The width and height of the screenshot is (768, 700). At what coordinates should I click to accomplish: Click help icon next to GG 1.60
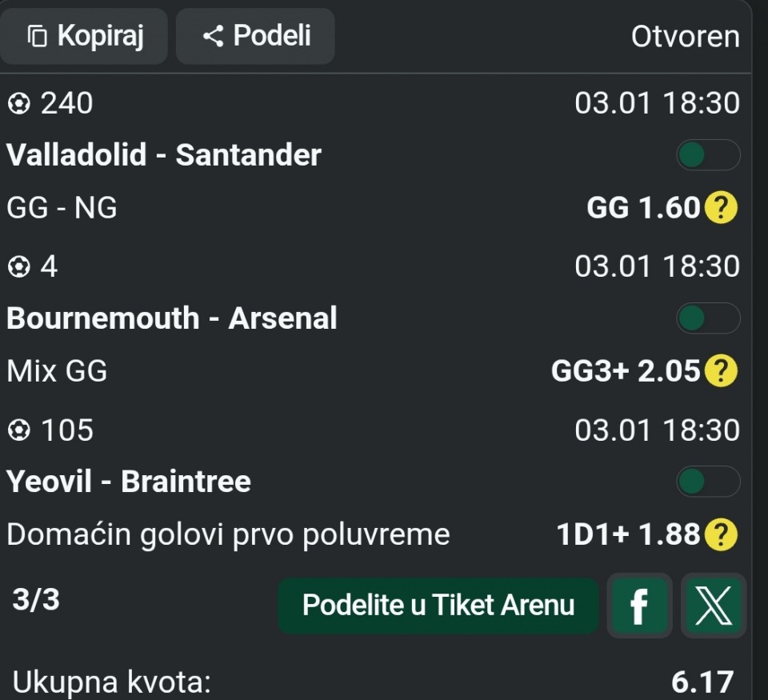tap(721, 209)
